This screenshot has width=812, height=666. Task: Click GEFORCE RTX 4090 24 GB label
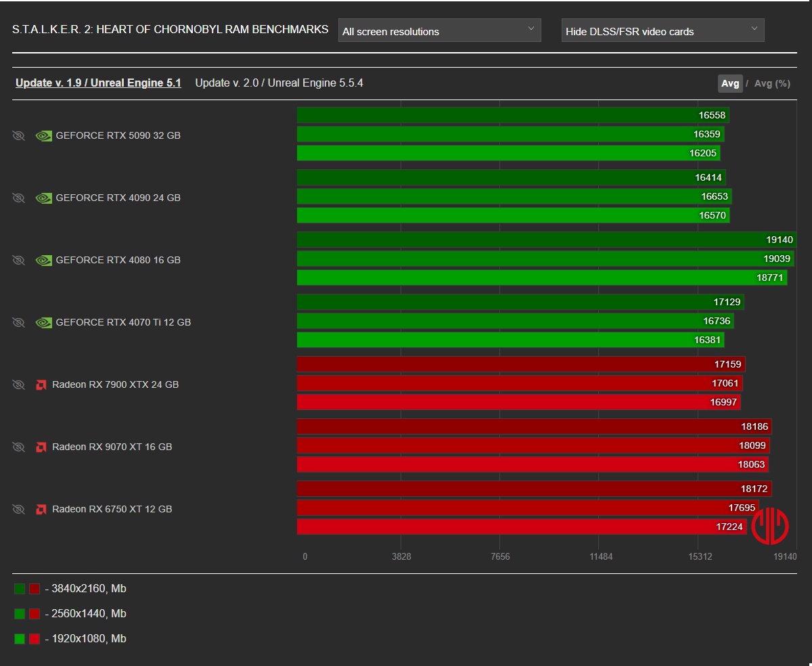pyautogui.click(x=118, y=198)
